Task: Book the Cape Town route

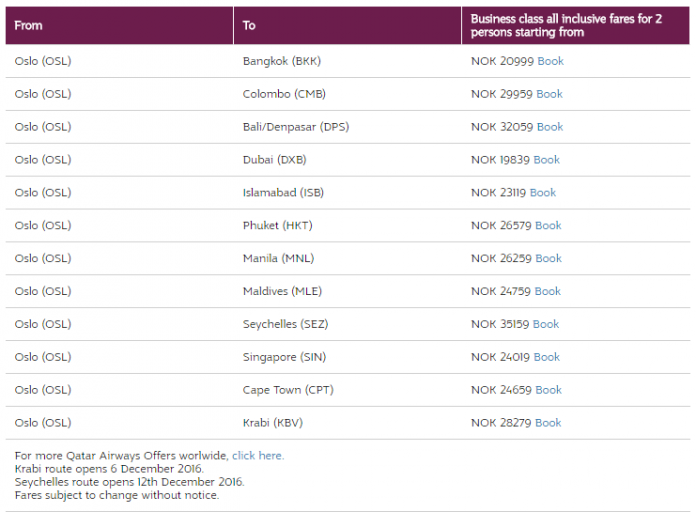Action: pyautogui.click(x=548, y=390)
